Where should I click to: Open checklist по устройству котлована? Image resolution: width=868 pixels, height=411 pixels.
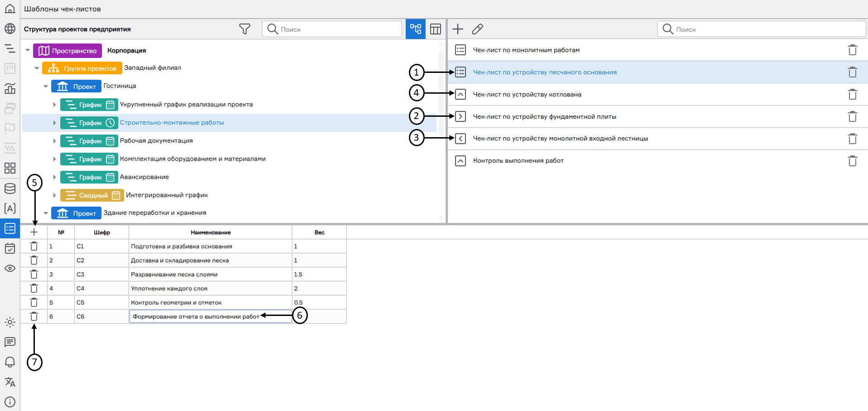[x=527, y=95]
